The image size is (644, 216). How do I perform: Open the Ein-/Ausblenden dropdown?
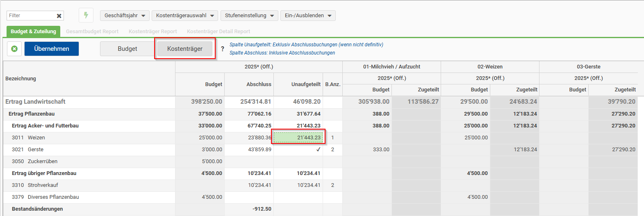point(308,16)
